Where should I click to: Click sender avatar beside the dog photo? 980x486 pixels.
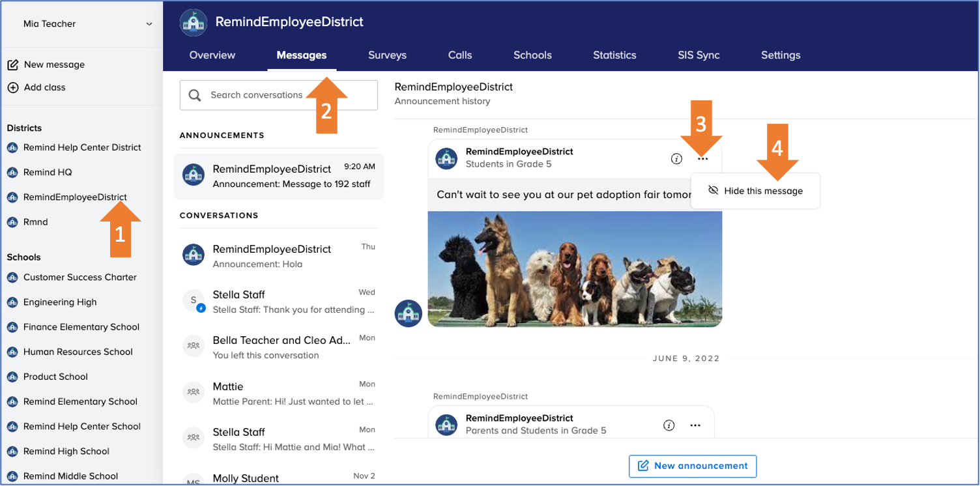coord(409,313)
